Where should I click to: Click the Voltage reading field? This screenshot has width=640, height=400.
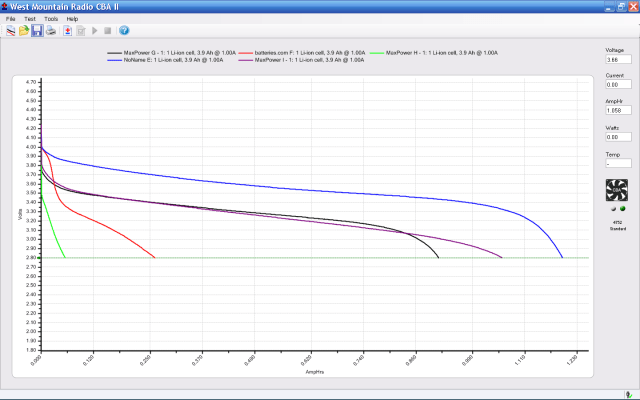617,61
